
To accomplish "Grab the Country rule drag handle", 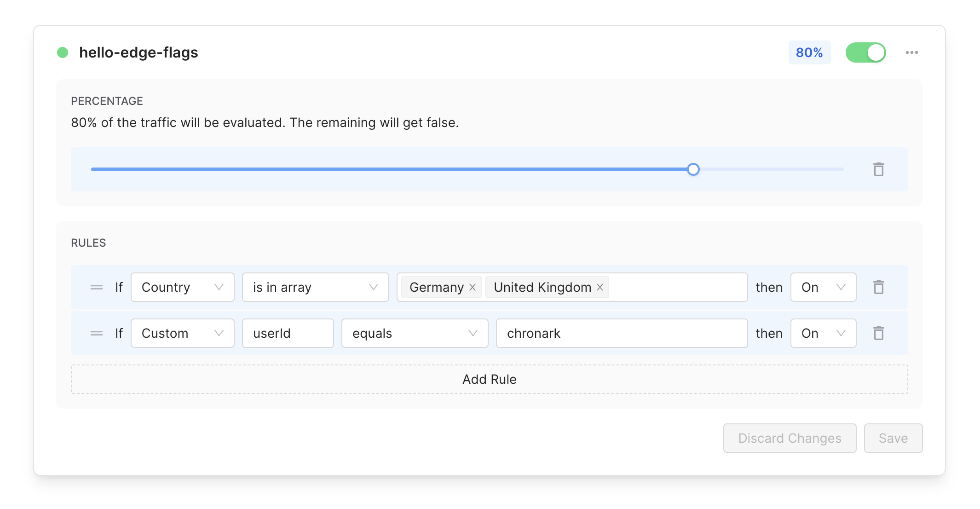I will tap(97, 287).
